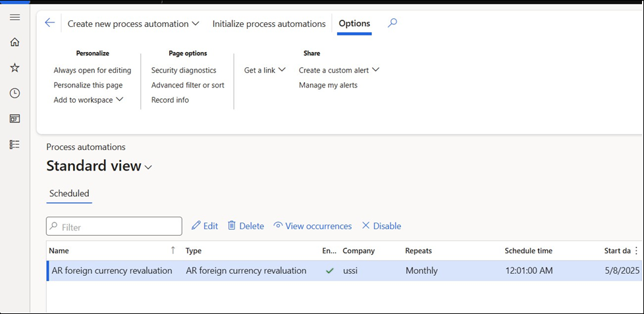This screenshot has width=644, height=314.
Task: Open Favorites star in sidebar
Action: click(14, 68)
